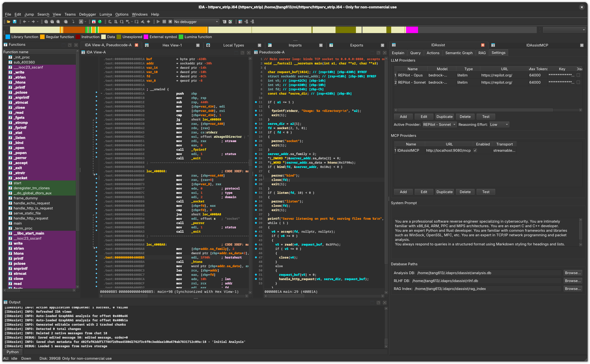Toggle the Enabled checkbox for IDAssistMCP provider
The height and width of the screenshot is (364, 590).
[475, 150]
